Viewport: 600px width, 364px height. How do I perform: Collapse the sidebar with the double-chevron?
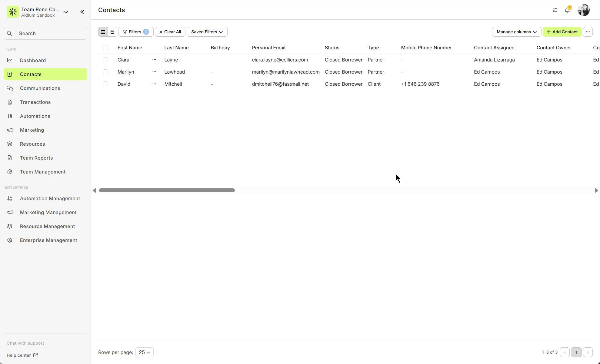82,12
